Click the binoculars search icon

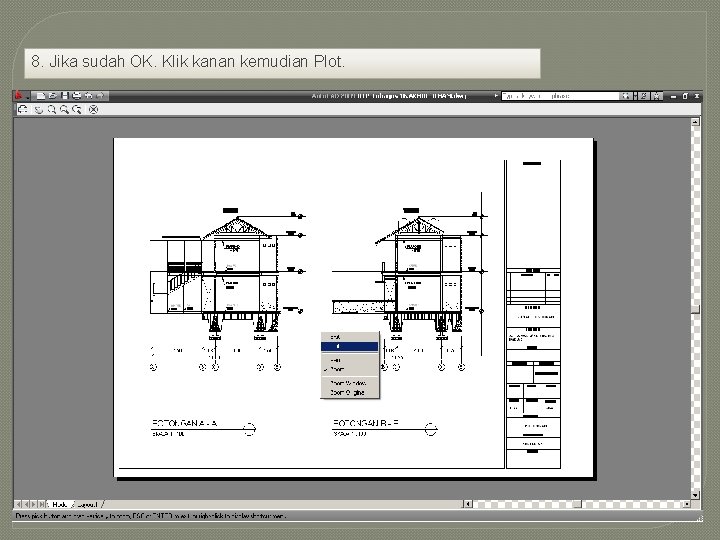click(x=624, y=96)
